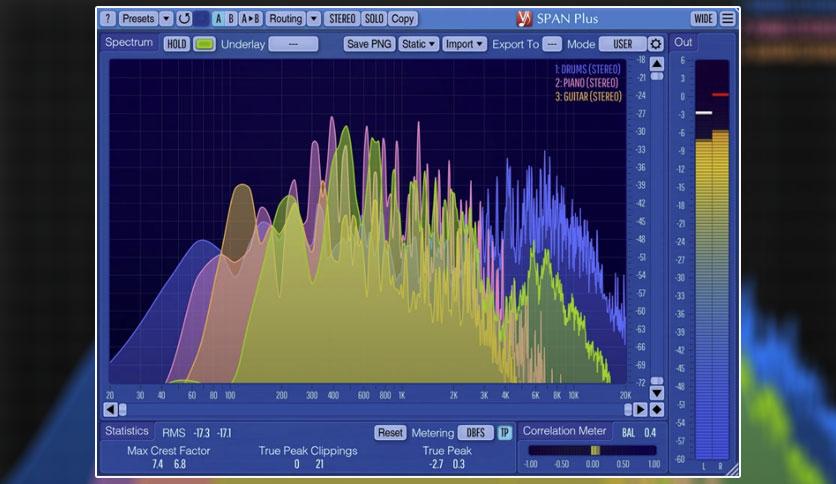Toggle the green spectrum enable switch
Viewport: 836px width, 484px height.
tap(204, 44)
